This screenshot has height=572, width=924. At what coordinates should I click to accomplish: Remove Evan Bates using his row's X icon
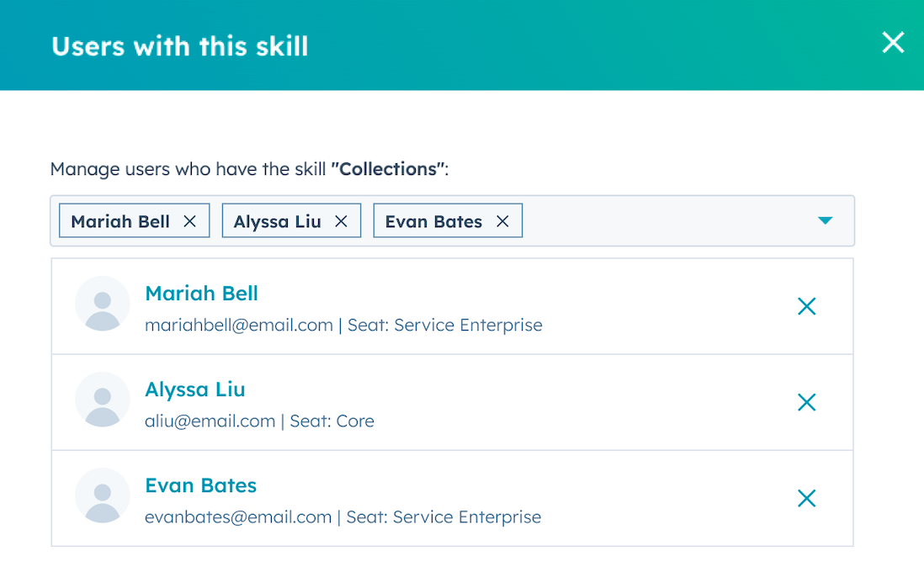coord(806,498)
